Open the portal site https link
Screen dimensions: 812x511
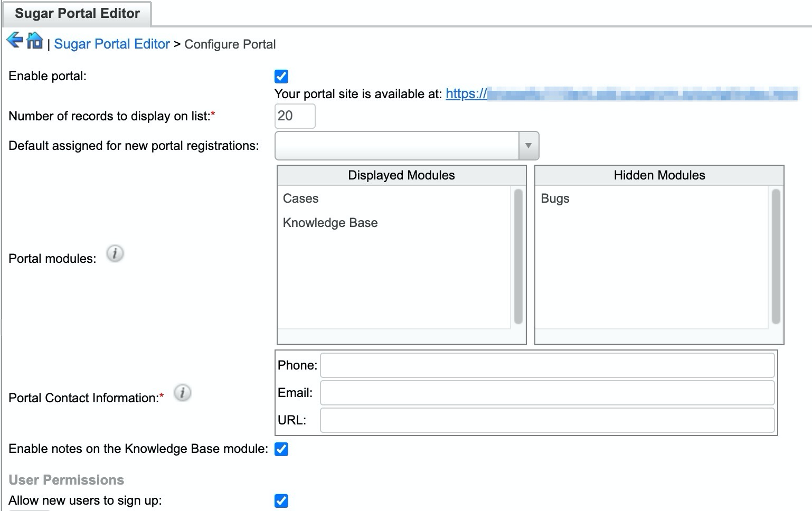point(466,94)
